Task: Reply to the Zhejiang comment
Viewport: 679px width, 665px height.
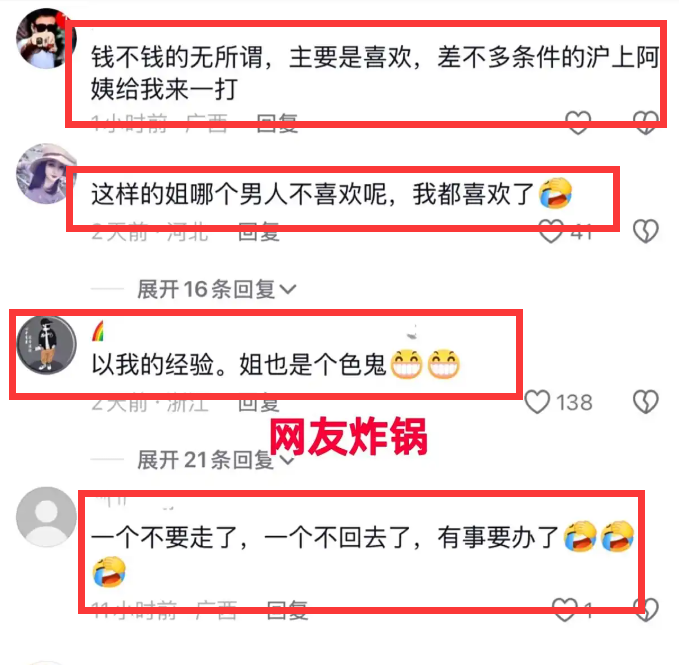Action: click(x=259, y=403)
